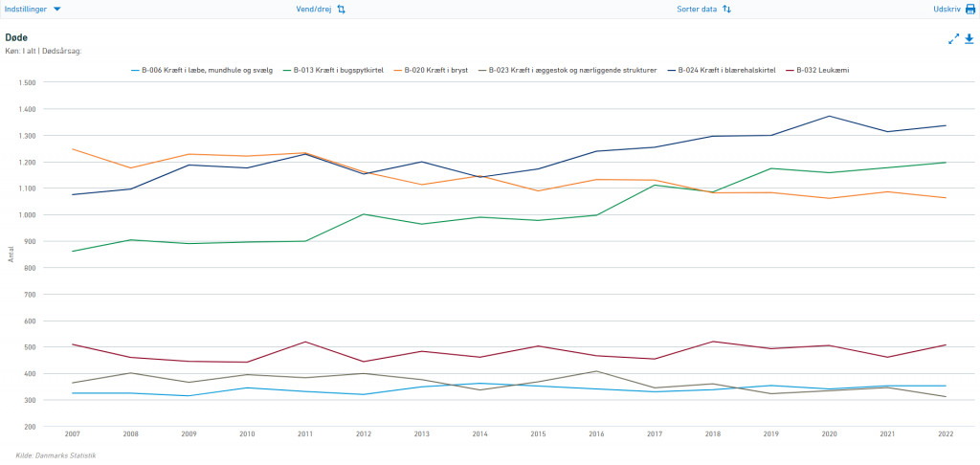Expand chart to fullscreen with arrows icon
The height and width of the screenshot is (465, 980).
click(953, 38)
